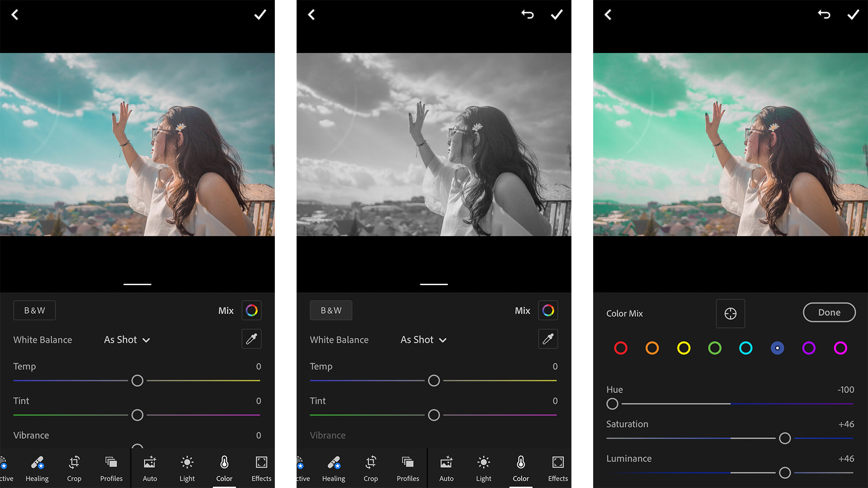The image size is (868, 488).
Task: Click the cyan color channel swatch
Action: 745,347
